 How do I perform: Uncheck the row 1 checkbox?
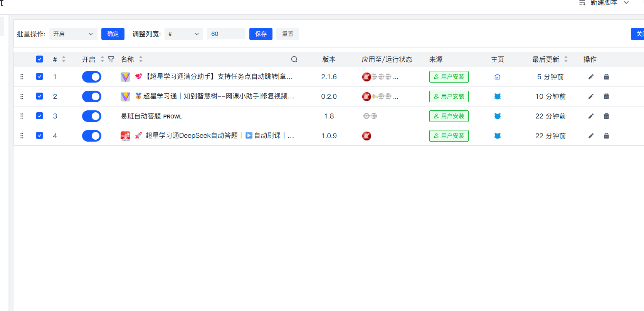coord(39,76)
